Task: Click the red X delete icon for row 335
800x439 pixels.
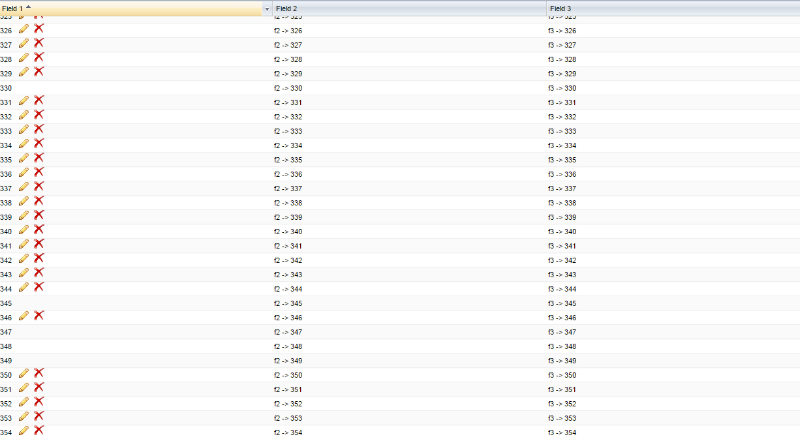Action: [39, 158]
